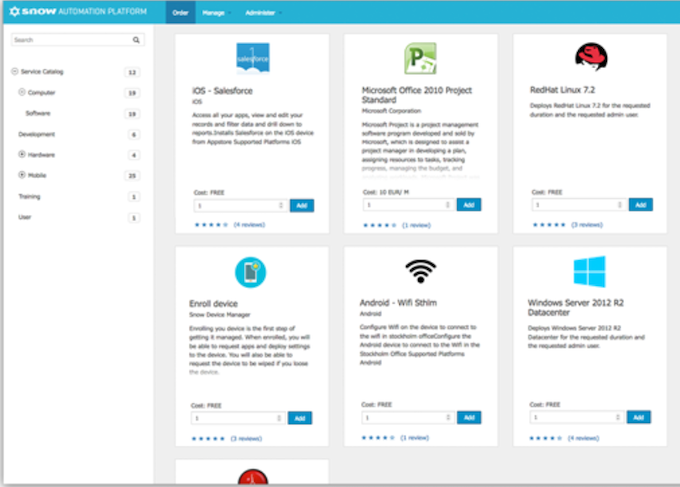Click the Salesforce app icon
Viewport: 680px width, 487px height.
point(252,58)
